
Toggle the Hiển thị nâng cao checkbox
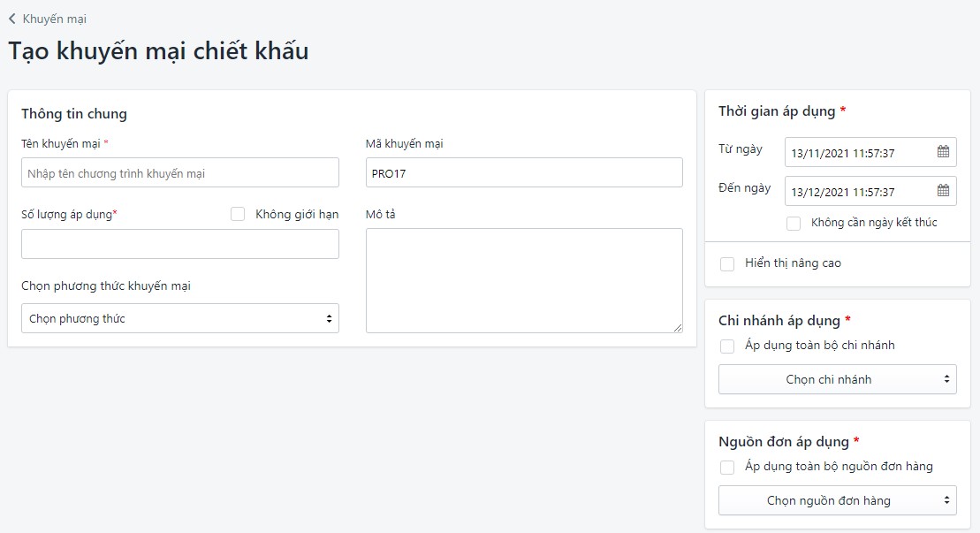pos(727,264)
